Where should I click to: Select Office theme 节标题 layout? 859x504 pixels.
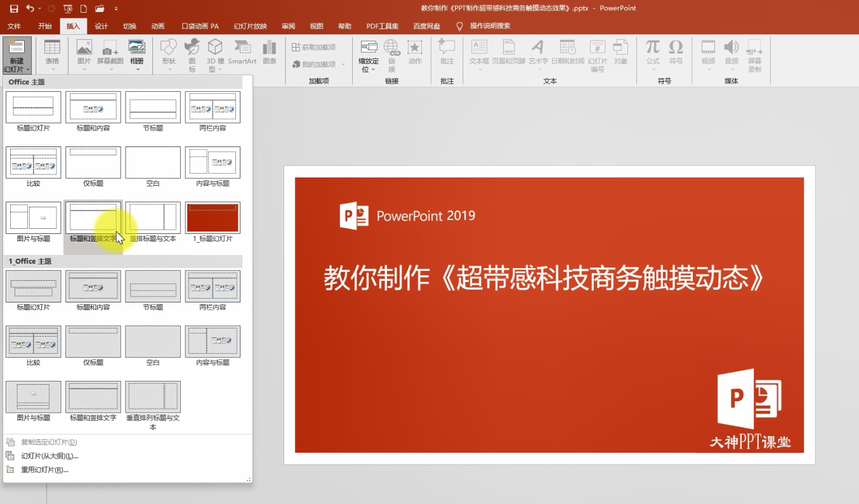point(153,112)
